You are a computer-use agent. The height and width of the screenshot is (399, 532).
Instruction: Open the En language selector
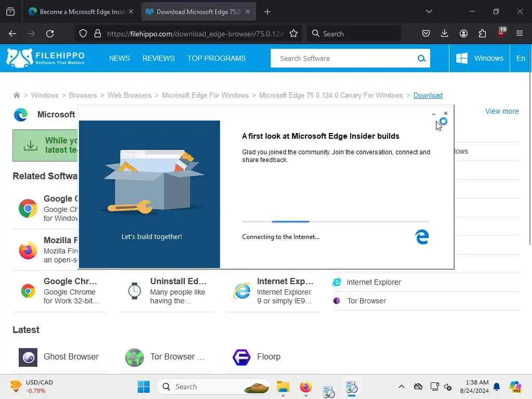pyautogui.click(x=521, y=58)
